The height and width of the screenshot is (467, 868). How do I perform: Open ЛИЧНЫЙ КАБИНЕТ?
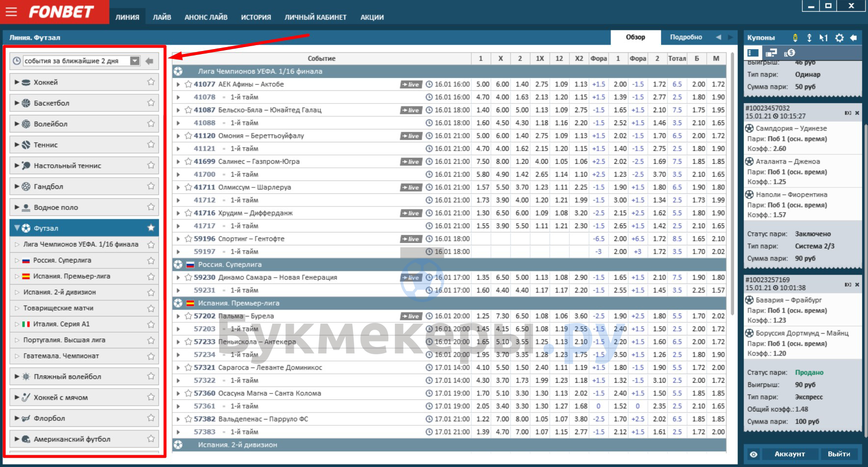(x=316, y=17)
